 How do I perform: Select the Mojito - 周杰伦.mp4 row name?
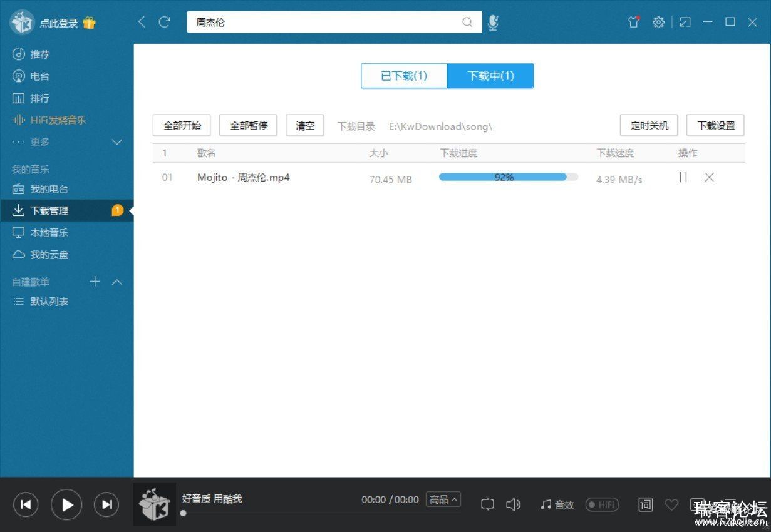click(244, 177)
